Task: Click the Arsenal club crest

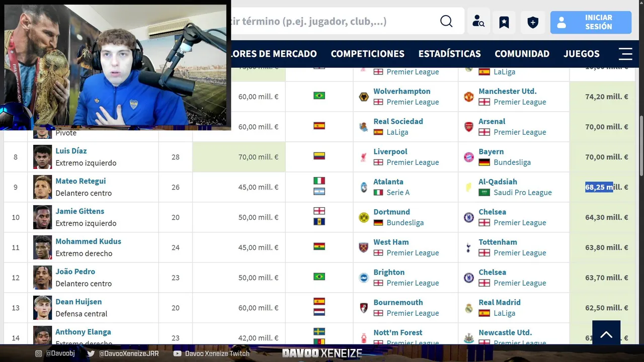Action: [469, 127]
